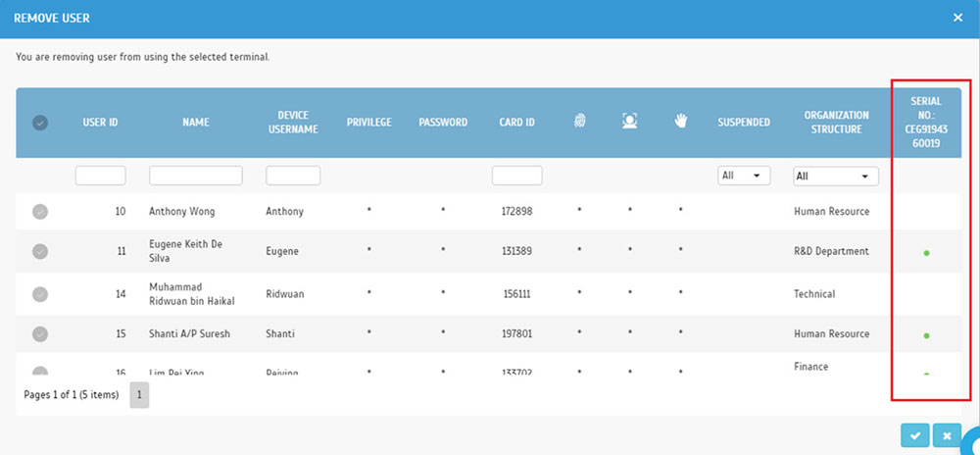This screenshot has width=980, height=455.
Task: Click the palm hand column header icon
Action: click(x=680, y=122)
